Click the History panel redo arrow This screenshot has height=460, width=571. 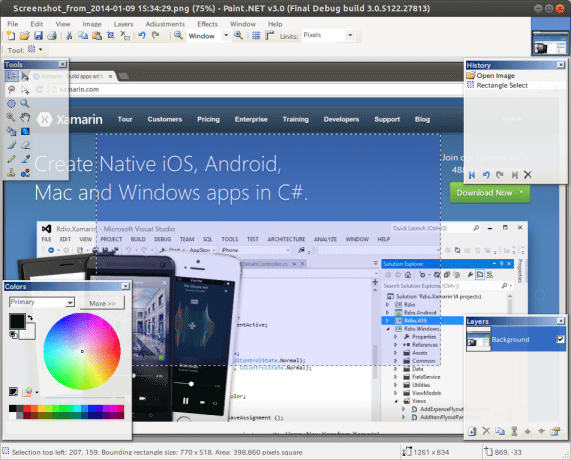point(500,175)
